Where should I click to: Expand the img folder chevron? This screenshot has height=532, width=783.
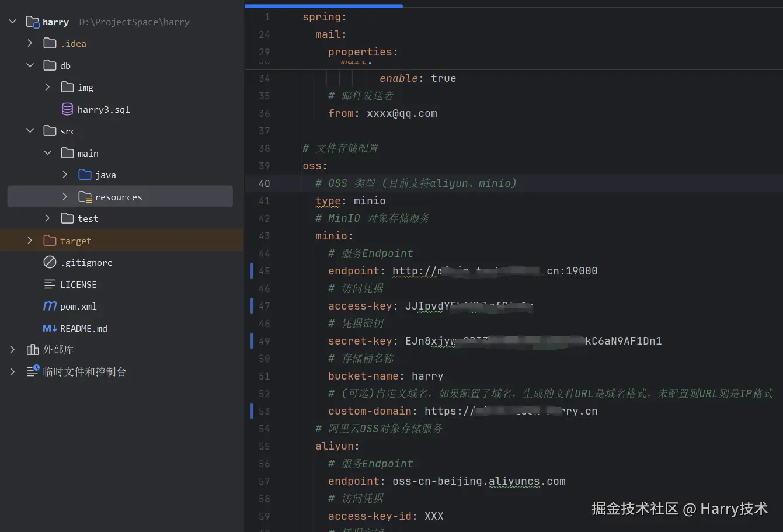coord(47,87)
